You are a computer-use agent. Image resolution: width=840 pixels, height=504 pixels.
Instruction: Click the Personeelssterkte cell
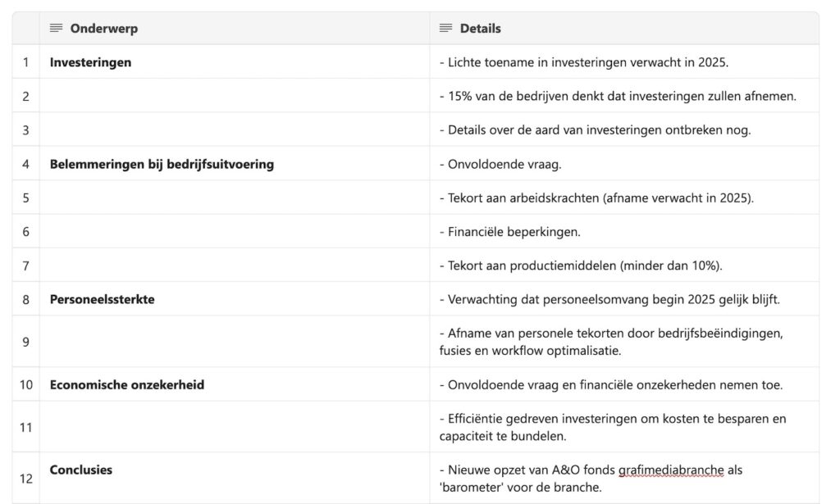234,299
